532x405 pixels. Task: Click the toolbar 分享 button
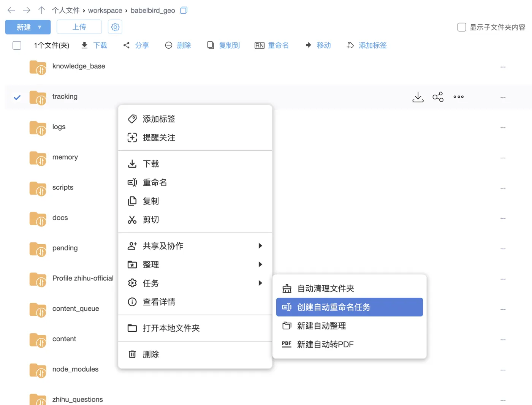pos(136,46)
